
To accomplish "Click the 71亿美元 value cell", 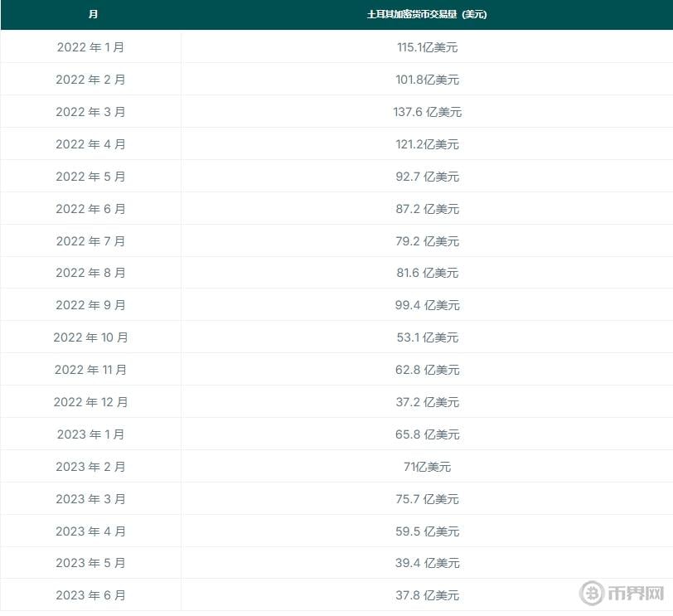I will (x=427, y=467).
